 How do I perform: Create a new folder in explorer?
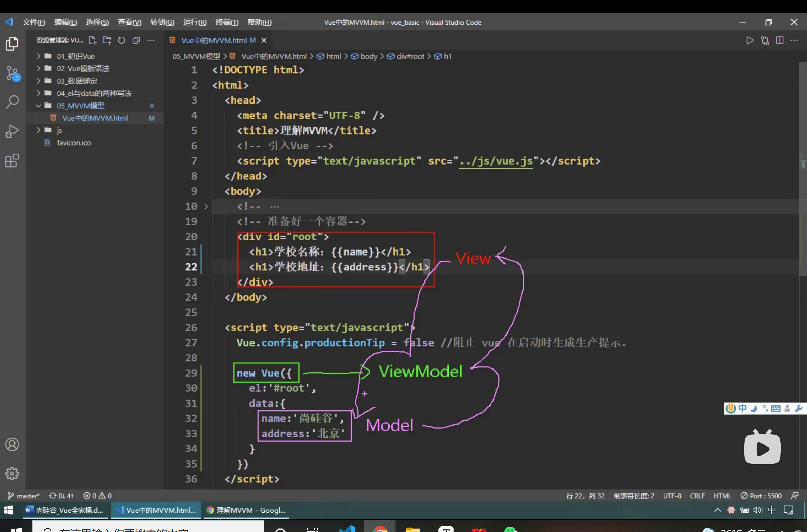coord(107,40)
